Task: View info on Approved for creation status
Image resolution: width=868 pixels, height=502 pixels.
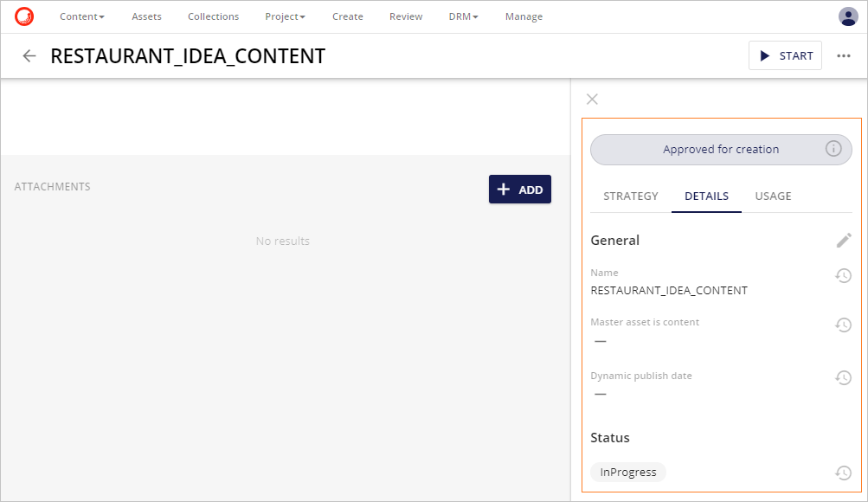Action: pos(832,149)
